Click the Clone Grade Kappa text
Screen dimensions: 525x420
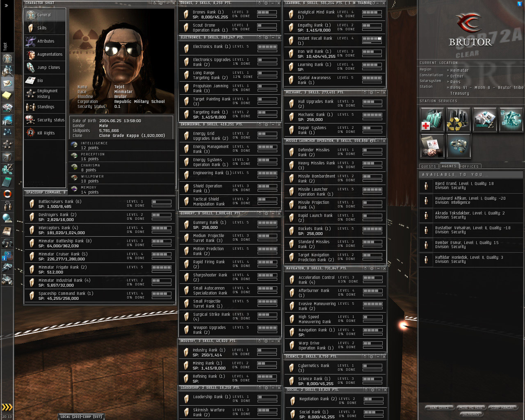tap(132, 136)
